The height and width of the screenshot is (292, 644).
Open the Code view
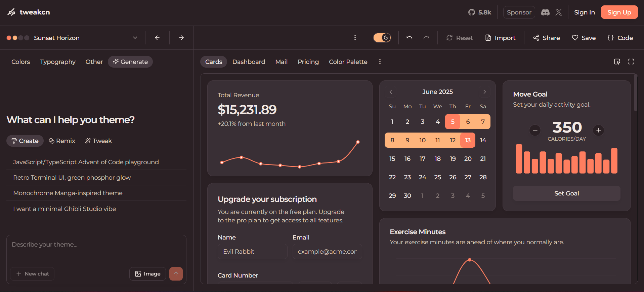coord(620,38)
